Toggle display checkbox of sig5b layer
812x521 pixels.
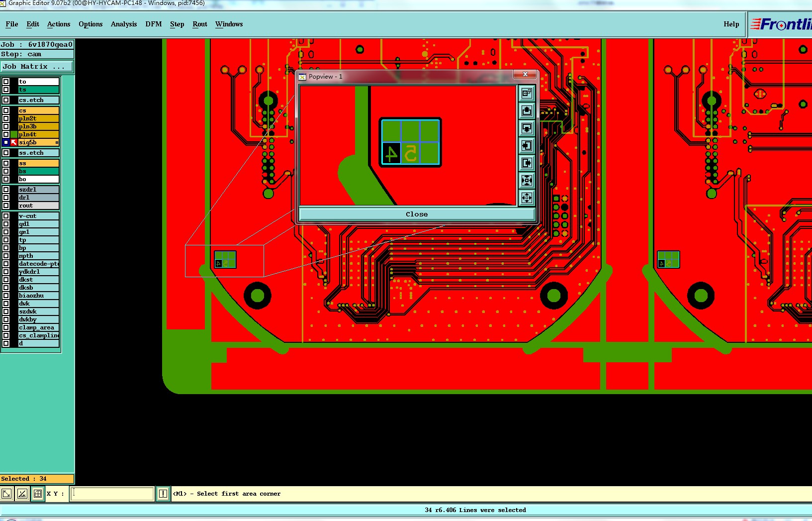6,142
